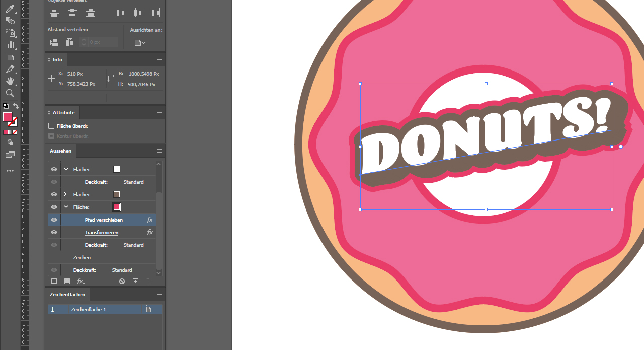The image size is (644, 350).
Task: Distribute vertical spacing under Abstand verteilen
Action: coord(54,42)
